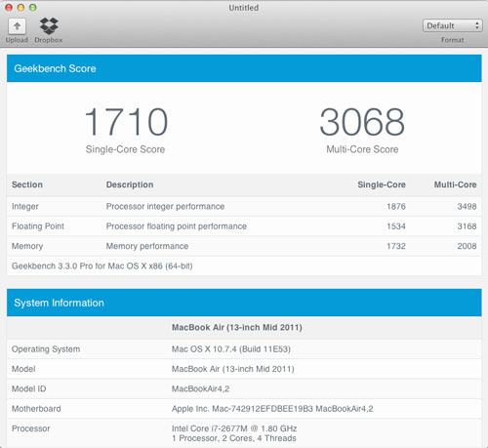Click the Model ID label
Screen dimensions: 488x448
pyautogui.click(x=28, y=388)
